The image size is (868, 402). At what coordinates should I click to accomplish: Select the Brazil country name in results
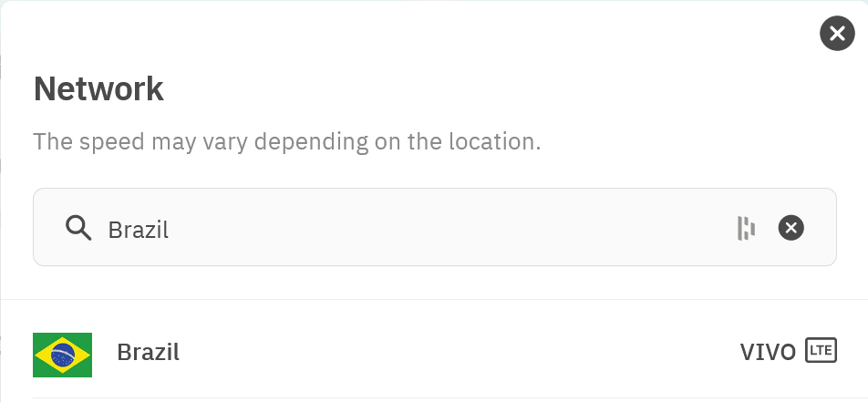[x=148, y=352]
